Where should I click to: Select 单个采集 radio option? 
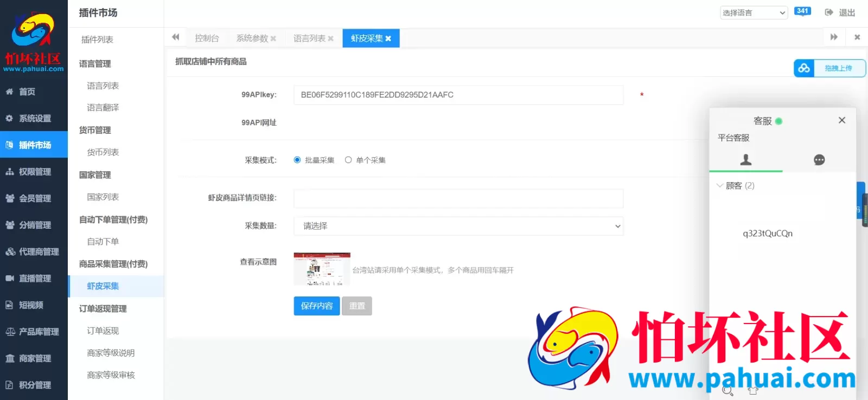coord(348,160)
